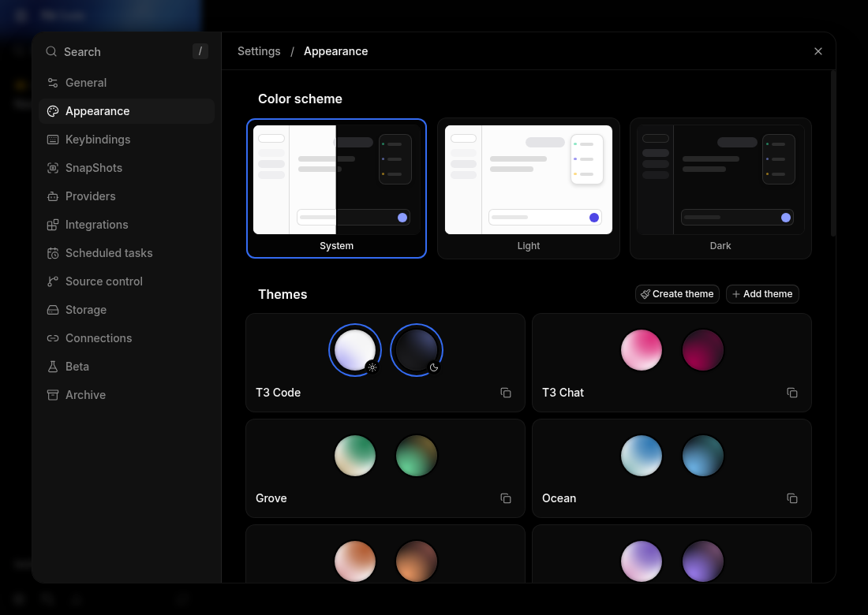Select the light purple theme swatch
The image size is (868, 615).
[x=642, y=561]
